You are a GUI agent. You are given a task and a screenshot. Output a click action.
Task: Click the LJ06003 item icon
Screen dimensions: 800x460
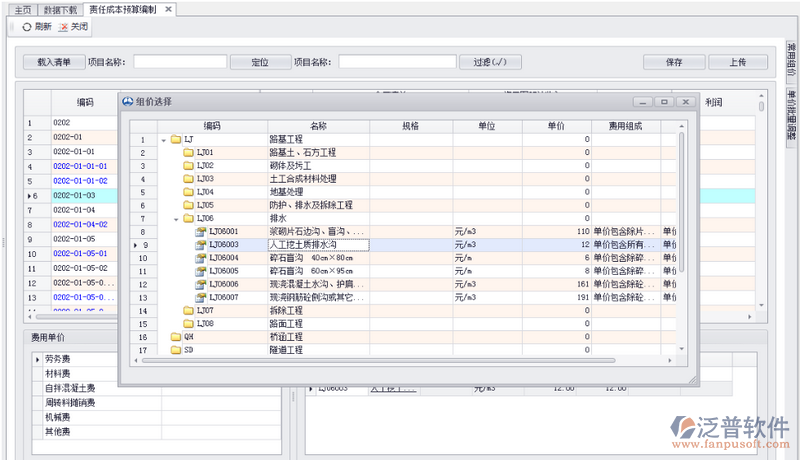click(201, 245)
